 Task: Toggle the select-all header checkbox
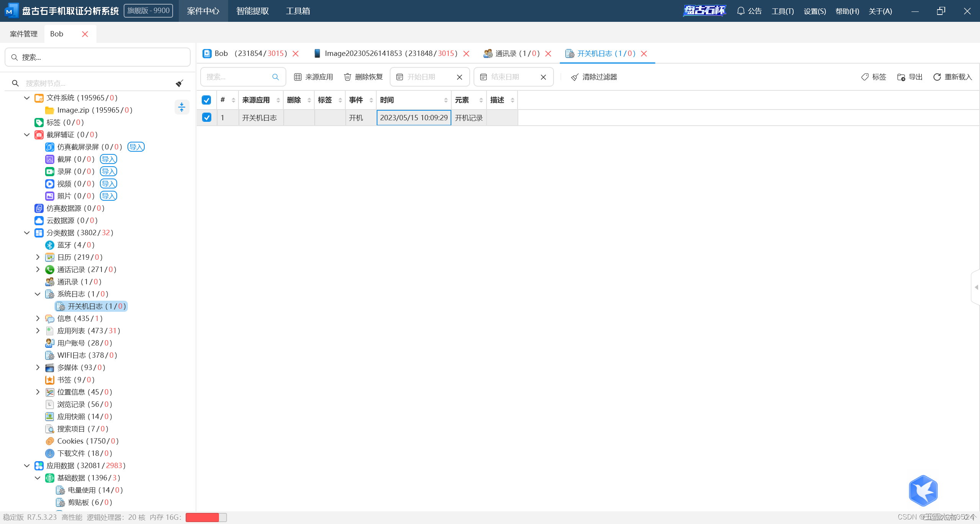206,100
